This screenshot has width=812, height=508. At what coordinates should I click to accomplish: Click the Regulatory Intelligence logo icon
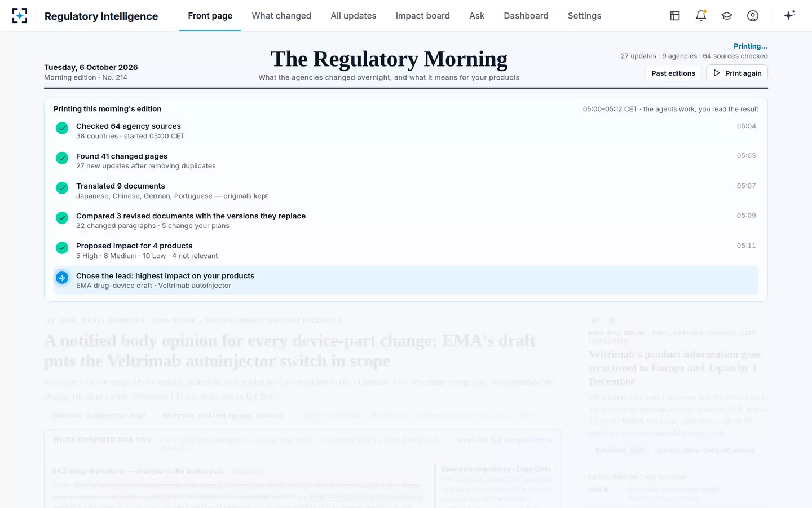[x=20, y=16]
